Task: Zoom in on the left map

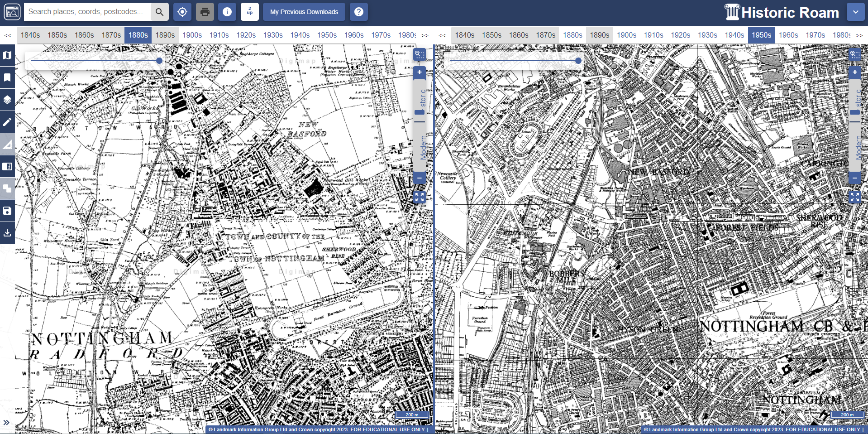Action: click(420, 72)
